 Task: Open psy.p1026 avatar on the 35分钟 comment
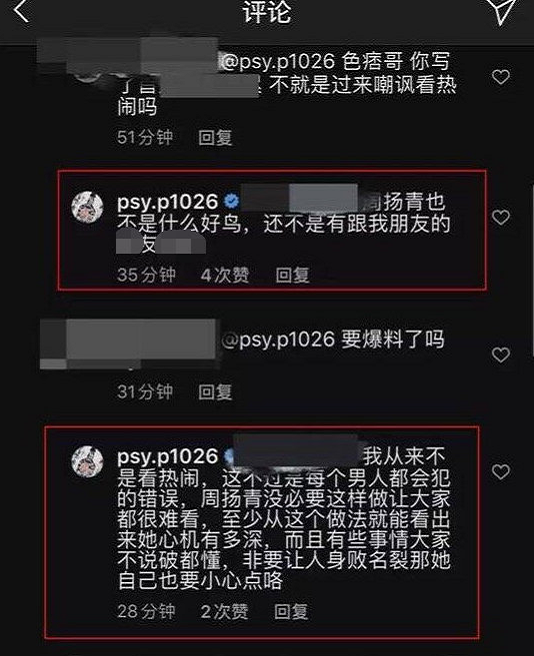87,207
